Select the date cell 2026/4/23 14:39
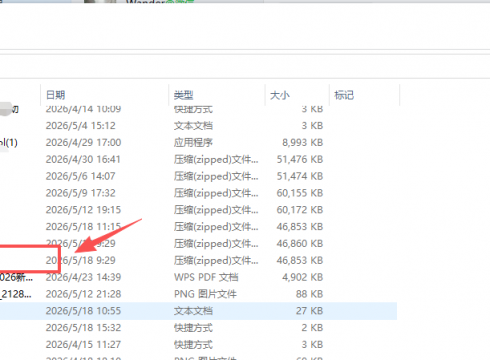 point(83,277)
